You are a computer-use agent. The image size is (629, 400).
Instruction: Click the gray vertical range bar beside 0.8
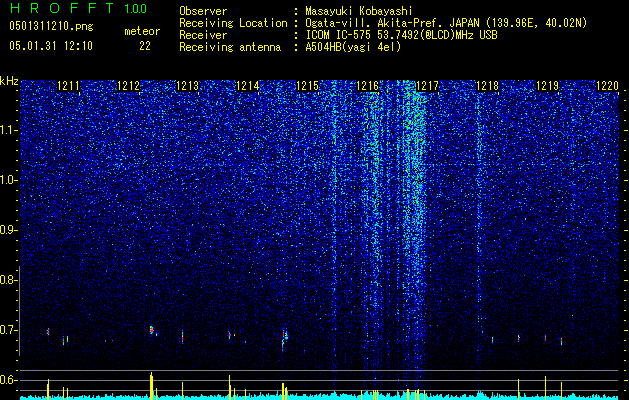(x=20, y=311)
